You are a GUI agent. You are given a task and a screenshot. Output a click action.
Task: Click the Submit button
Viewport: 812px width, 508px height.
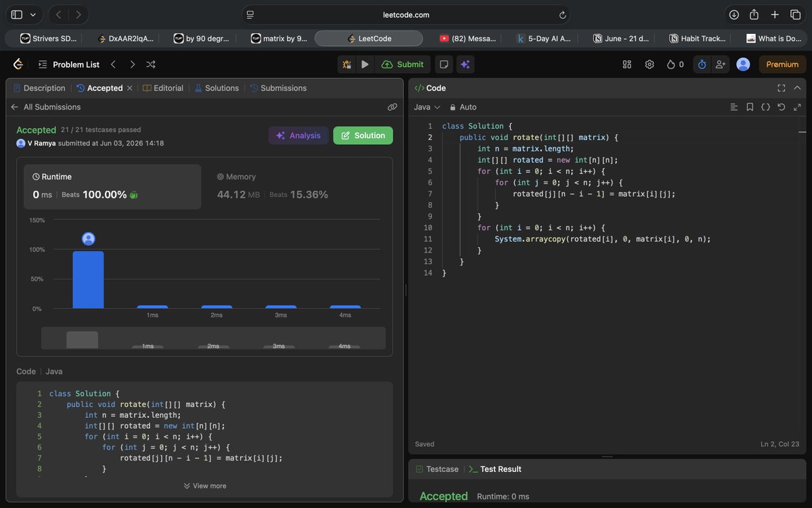click(x=403, y=64)
